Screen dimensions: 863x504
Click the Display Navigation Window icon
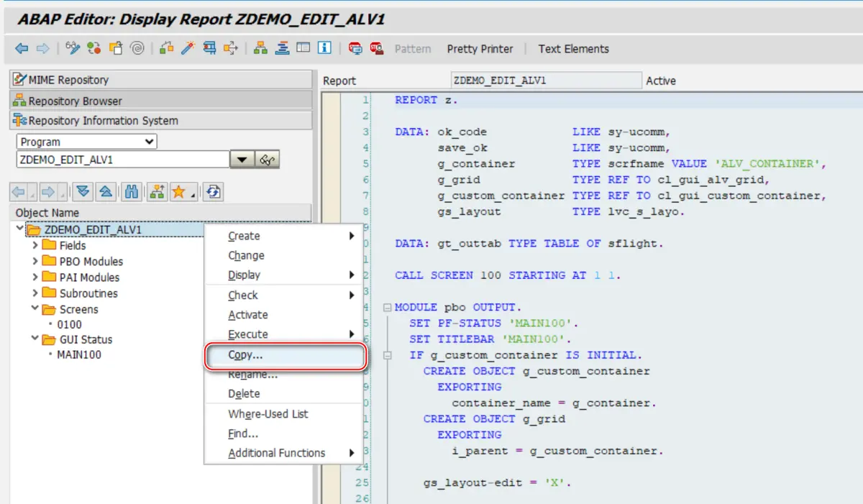point(282,48)
